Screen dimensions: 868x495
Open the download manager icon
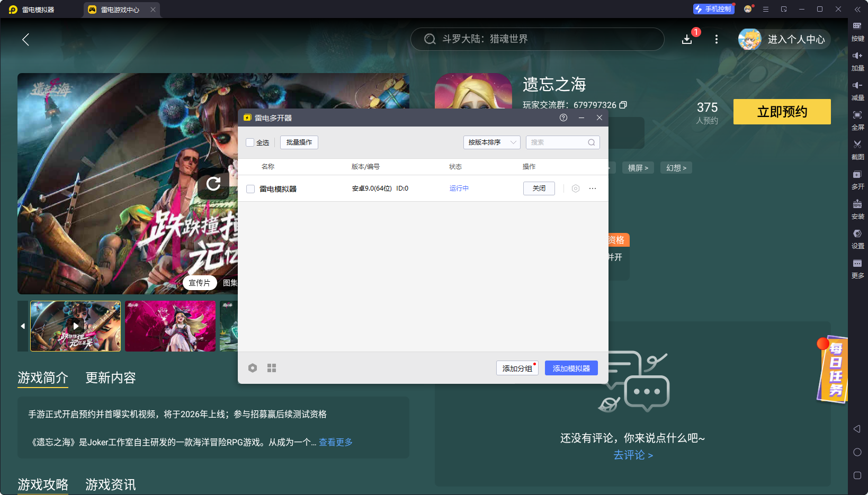click(687, 39)
